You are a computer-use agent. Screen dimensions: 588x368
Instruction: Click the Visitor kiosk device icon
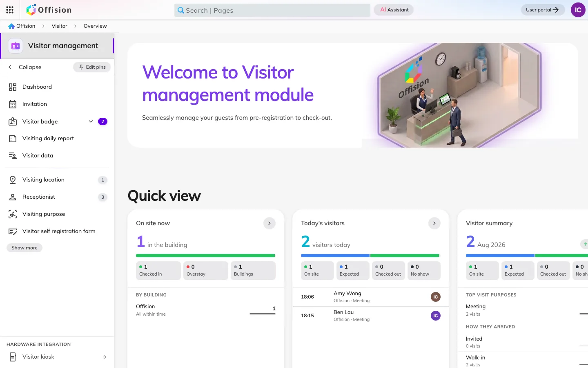pyautogui.click(x=13, y=357)
